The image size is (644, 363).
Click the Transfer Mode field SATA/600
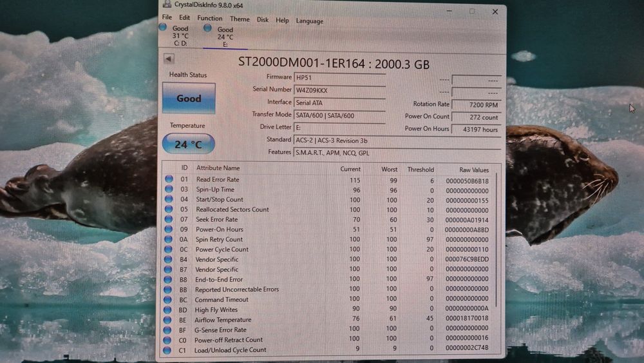[339, 115]
